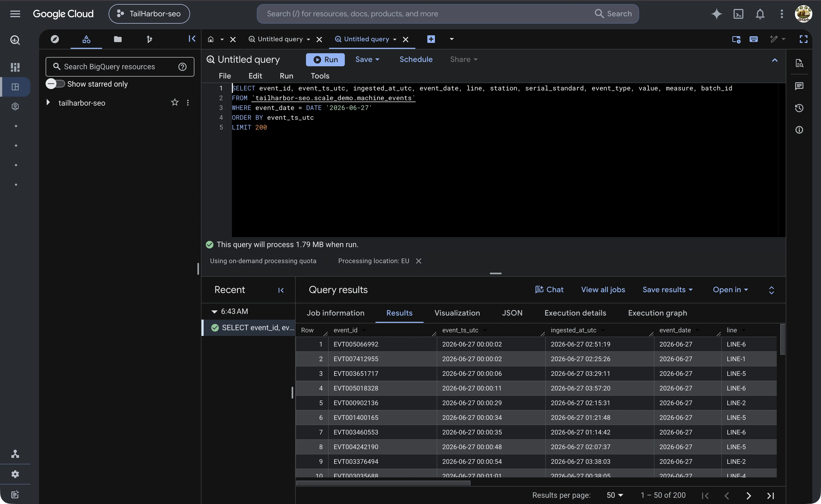Select the resource hierarchy tab icon
This screenshot has height=504, width=821.
coord(86,39)
